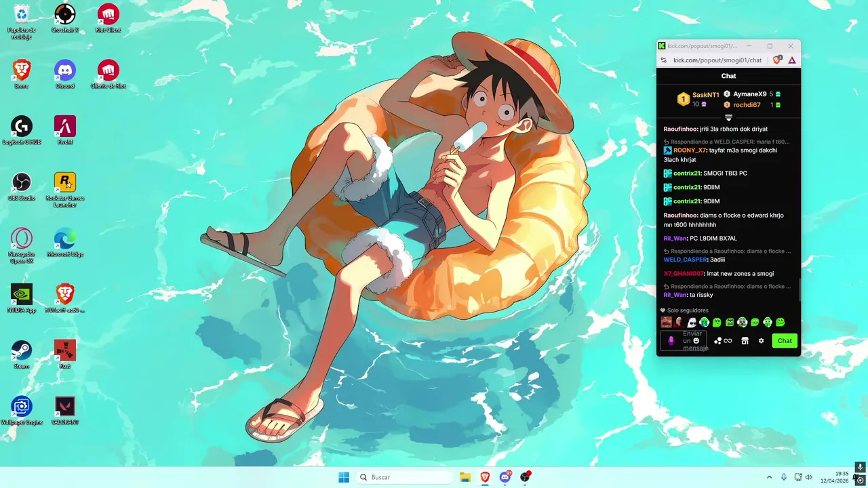Screen dimensions: 868x488
Task: Click username WELD_CASPER on the 3adiii message
Action: coord(685,260)
